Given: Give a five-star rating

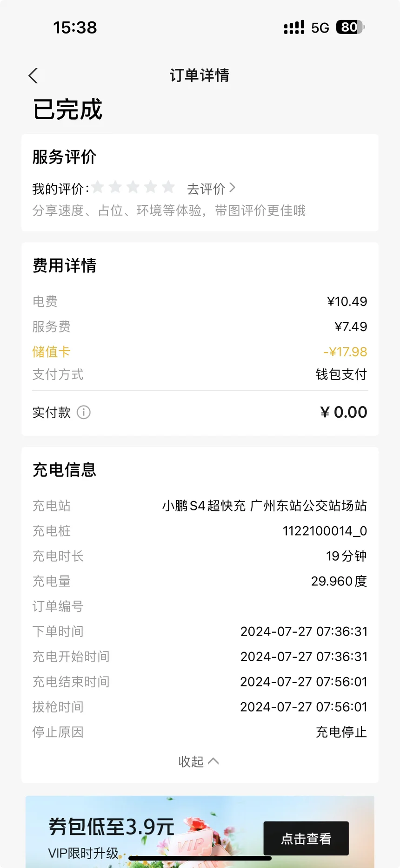Looking at the screenshot, I should click(168, 187).
